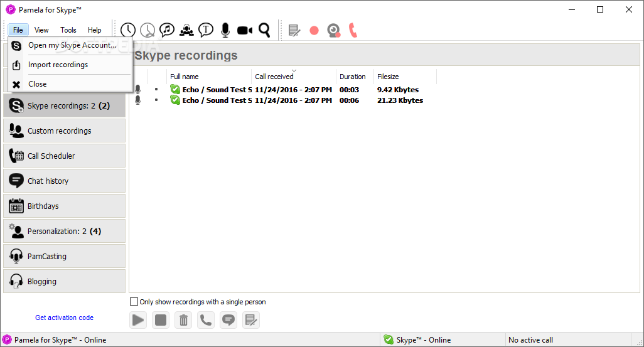The image size is (644, 347).
Task: Start recording with the red record button
Action: [x=314, y=30]
